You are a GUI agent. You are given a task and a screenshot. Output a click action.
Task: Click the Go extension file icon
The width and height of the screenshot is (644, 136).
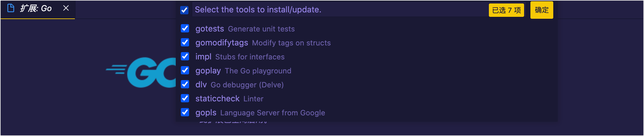[11, 8]
